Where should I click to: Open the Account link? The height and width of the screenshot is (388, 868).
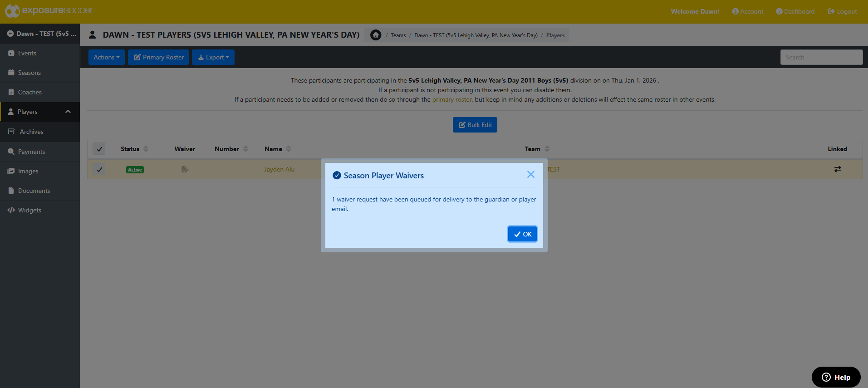(x=748, y=11)
